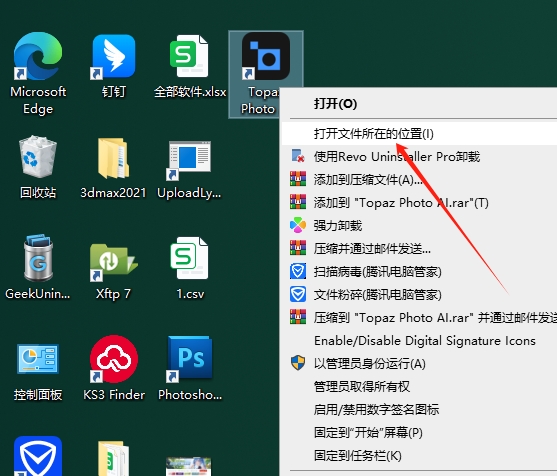Choose 压缩并通过邮件发送... entry
This screenshot has width=557, height=476.
tap(419, 248)
